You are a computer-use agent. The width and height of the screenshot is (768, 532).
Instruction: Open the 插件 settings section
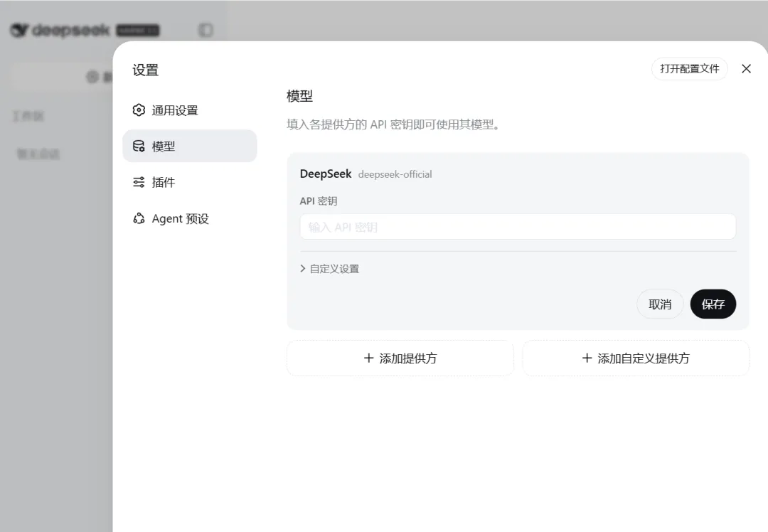(190, 182)
